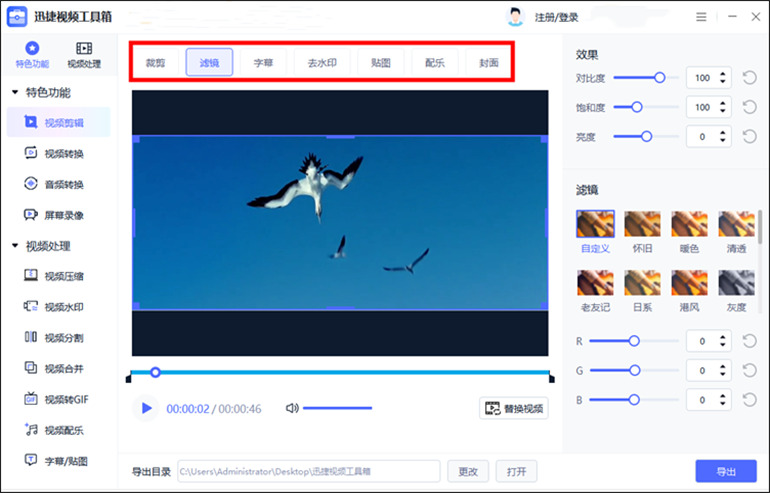Click the 导出目录 path field
770x493 pixels.
coord(309,471)
